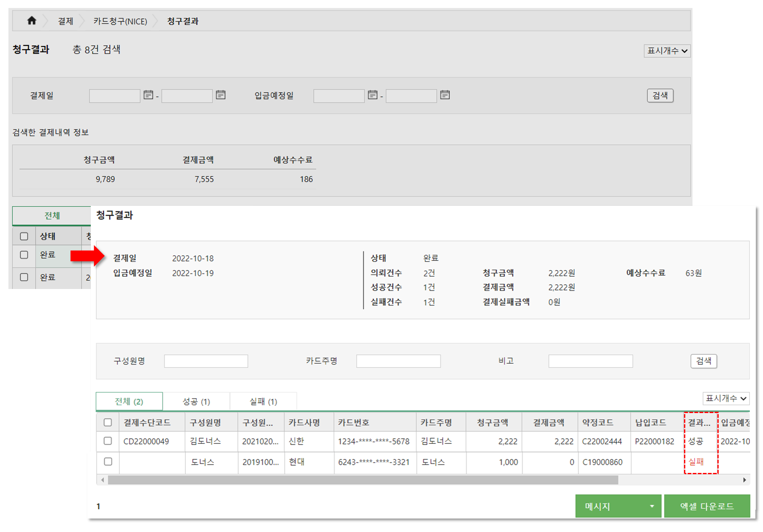This screenshot has width=763, height=532.
Task: Check the CD22000049 row checkbox
Action: click(x=108, y=441)
